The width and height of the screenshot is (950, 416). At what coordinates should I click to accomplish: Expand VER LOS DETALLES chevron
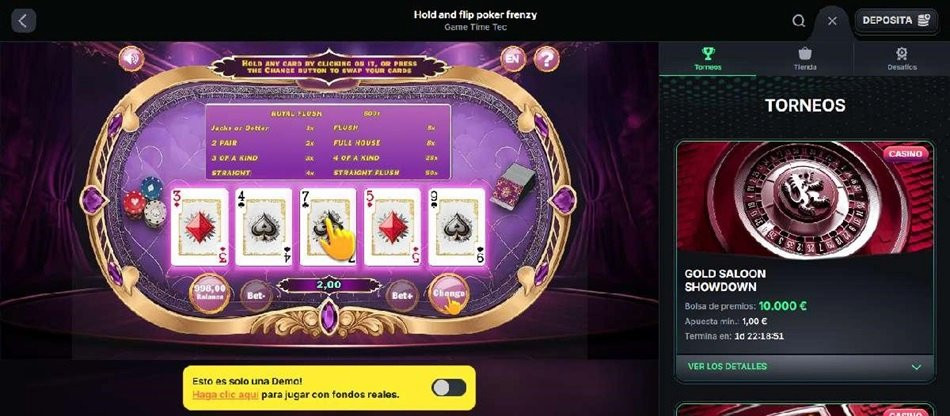[x=916, y=367]
